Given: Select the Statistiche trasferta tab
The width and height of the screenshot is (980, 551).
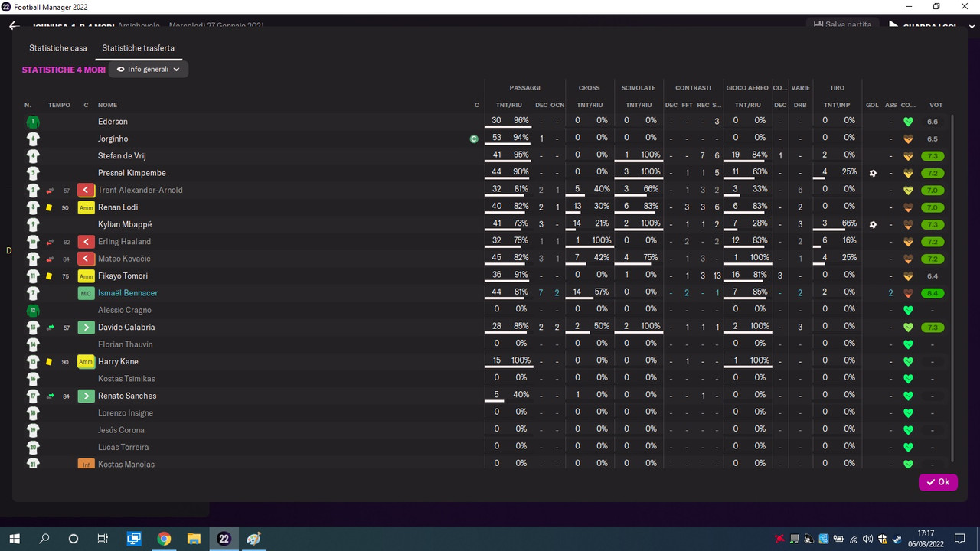Looking at the screenshot, I should point(138,48).
